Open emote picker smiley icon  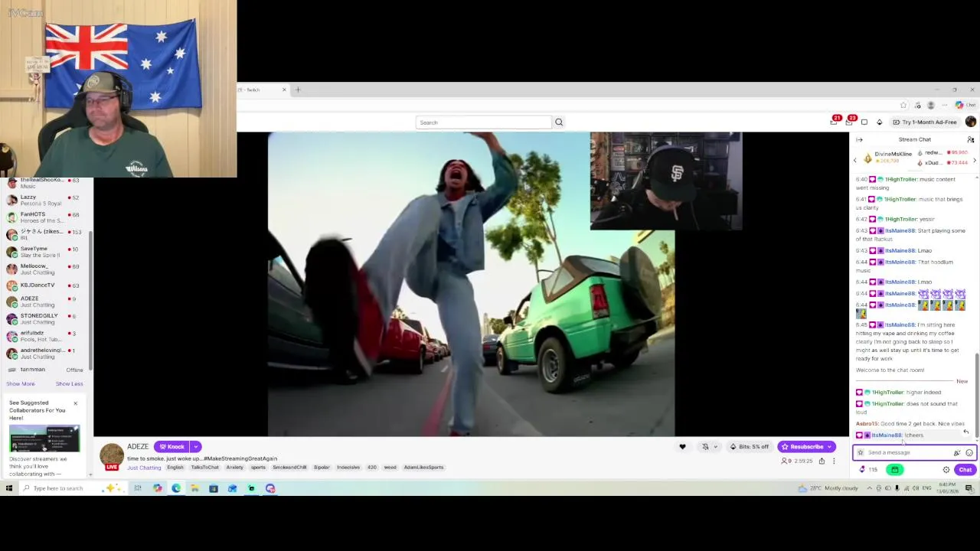click(x=969, y=452)
